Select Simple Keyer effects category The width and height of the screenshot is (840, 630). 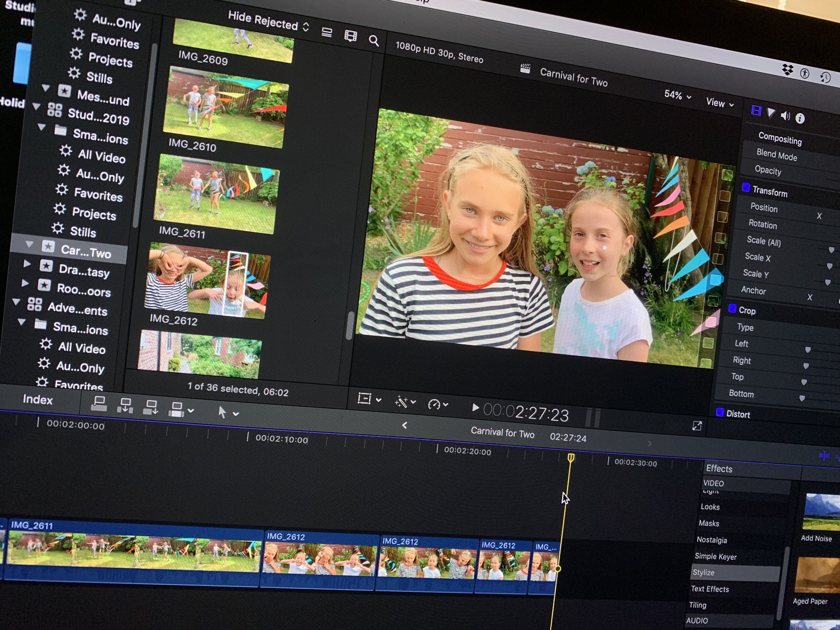[715, 556]
